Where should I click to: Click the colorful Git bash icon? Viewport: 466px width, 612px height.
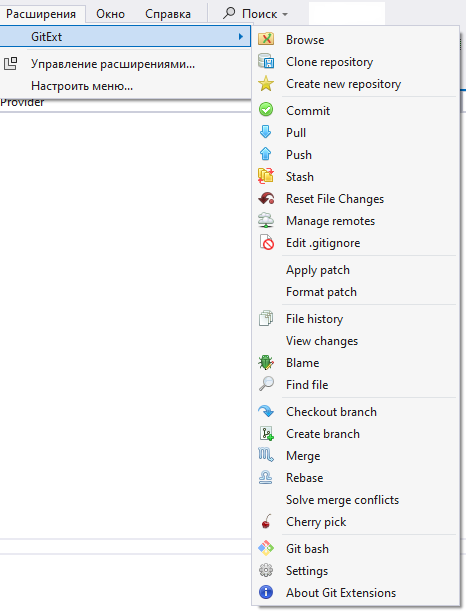266,548
